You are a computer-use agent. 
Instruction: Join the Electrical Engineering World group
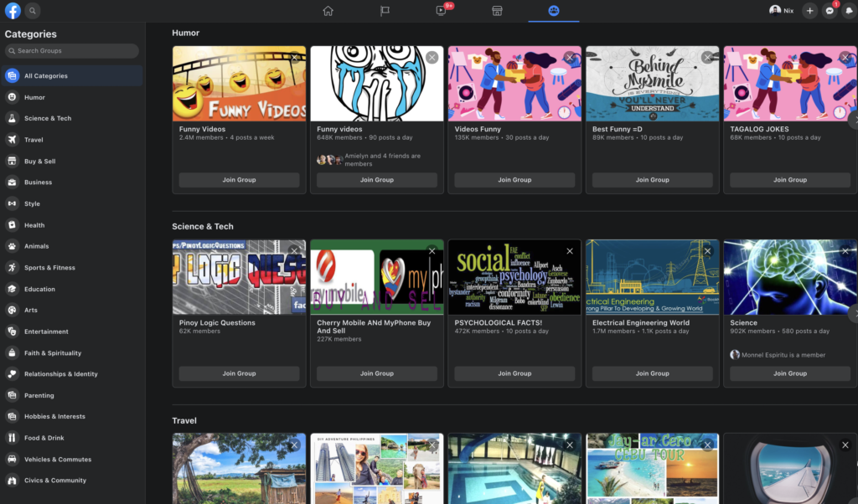(x=652, y=373)
